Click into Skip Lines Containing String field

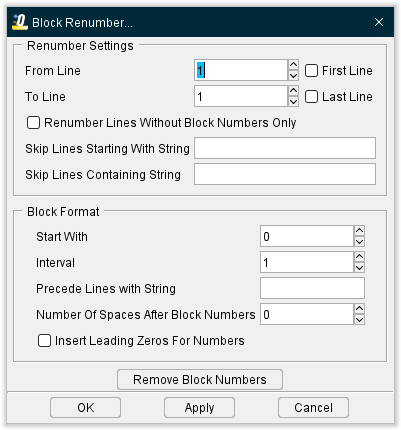point(285,174)
